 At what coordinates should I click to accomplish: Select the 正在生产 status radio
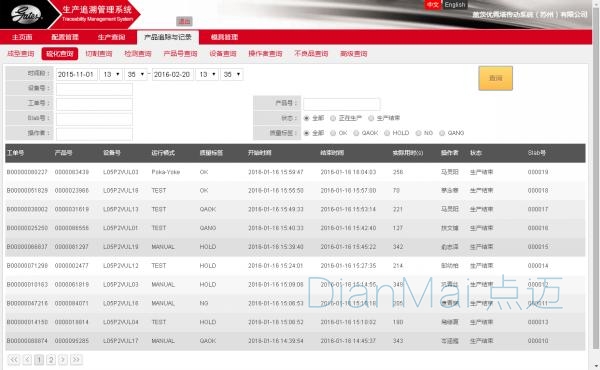333,118
